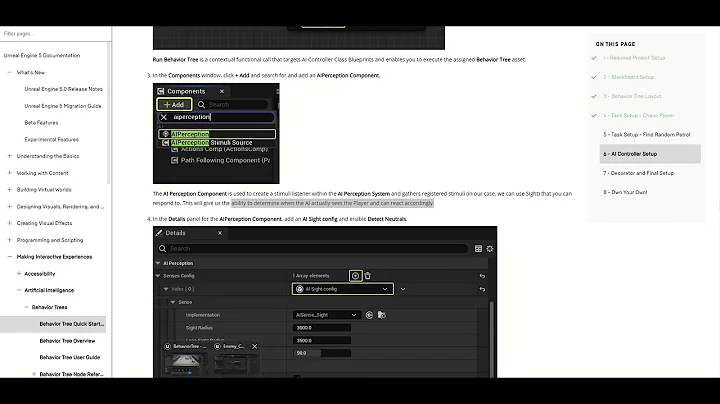Screen dimensions: 720x404
Task: Jump to 4 - Task Setup Chase Player
Action: pyautogui.click(x=639, y=116)
